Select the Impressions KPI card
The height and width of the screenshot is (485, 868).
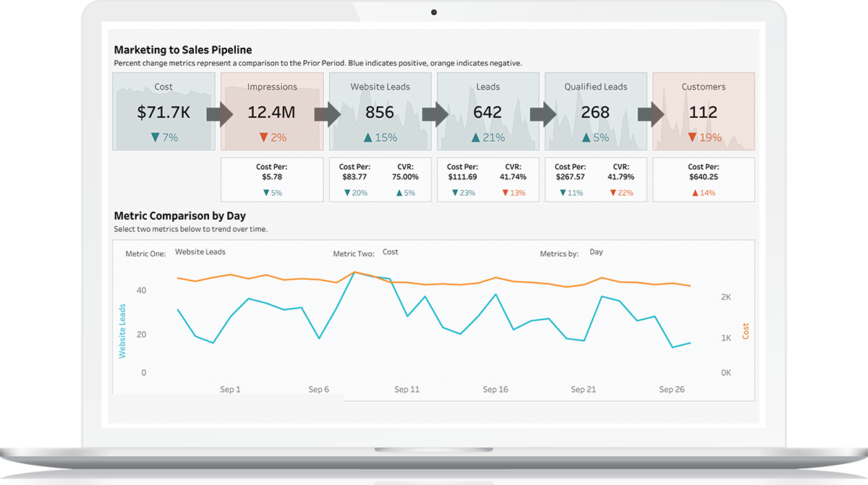(x=271, y=111)
